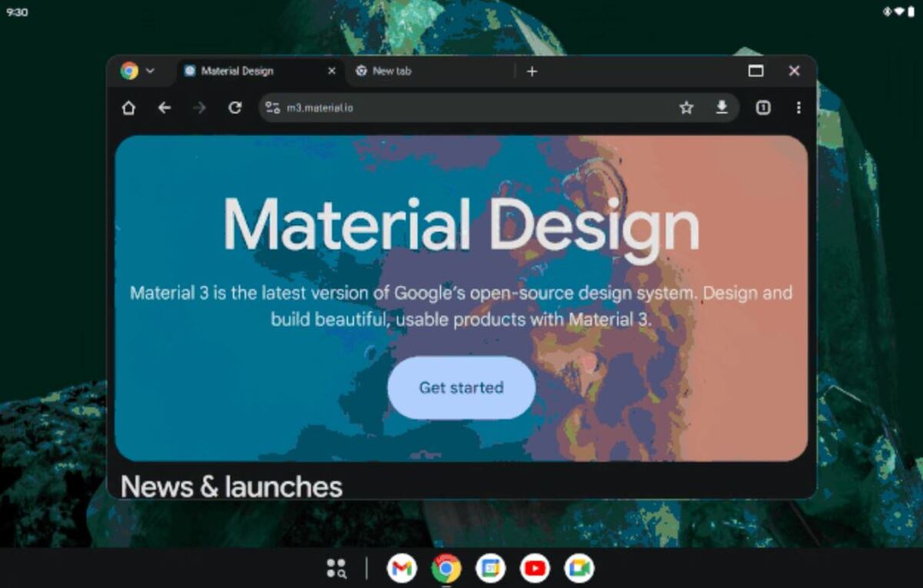Open the Chrome app window menu chevron
The width and height of the screenshot is (923, 588).
point(150,71)
